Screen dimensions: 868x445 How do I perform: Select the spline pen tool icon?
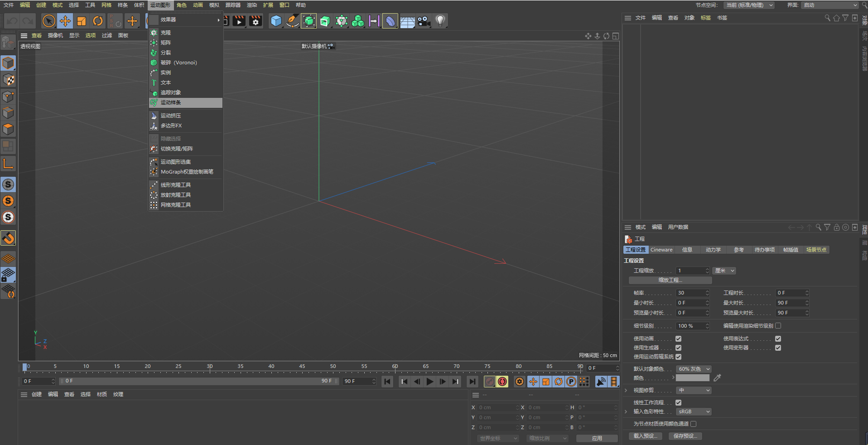point(293,21)
